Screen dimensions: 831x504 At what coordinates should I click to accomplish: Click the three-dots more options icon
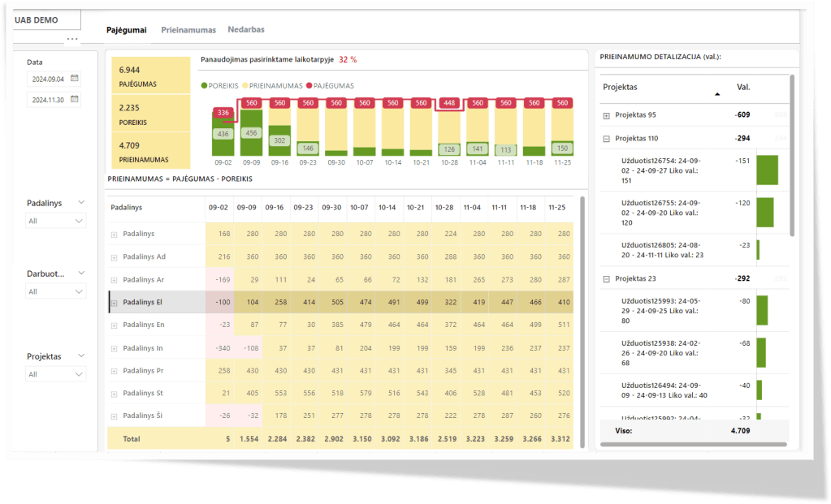tap(72, 39)
